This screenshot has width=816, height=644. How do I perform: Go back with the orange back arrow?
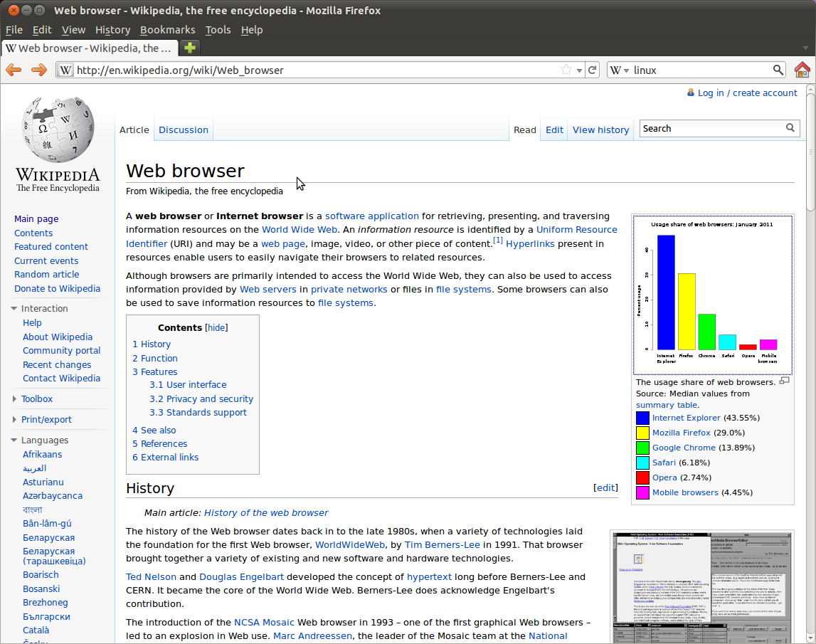[x=14, y=70]
